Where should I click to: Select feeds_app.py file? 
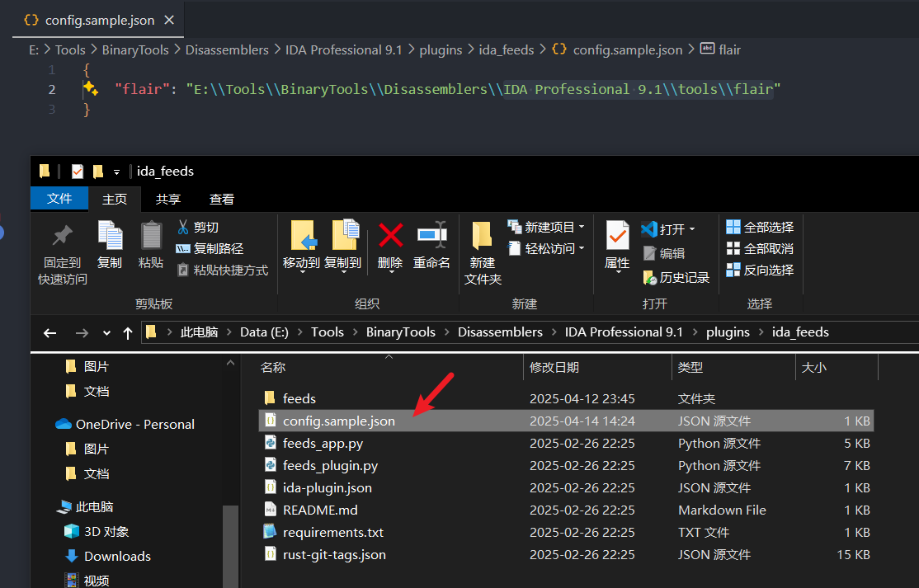(x=566, y=444)
